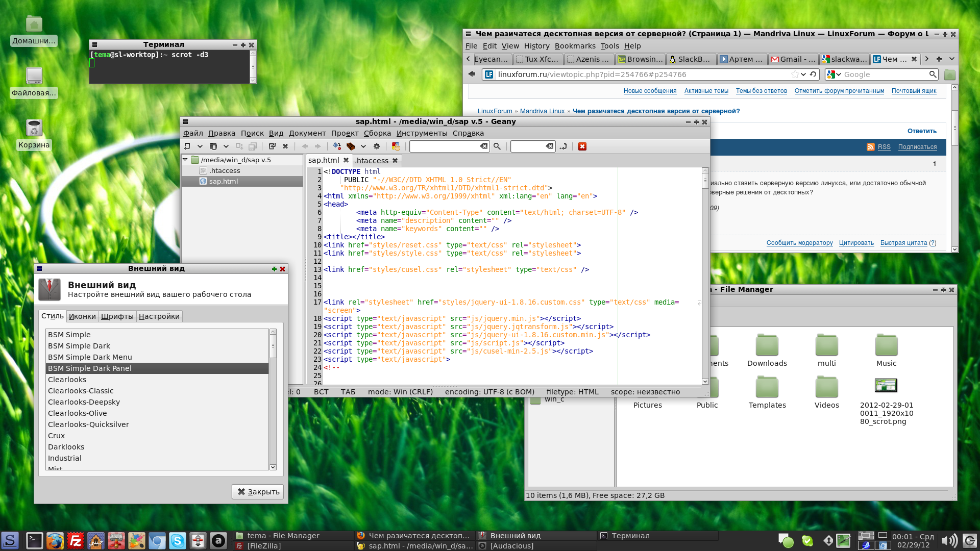980x551 pixels.
Task: Click the logout power icon in panel
Action: click(x=970, y=541)
